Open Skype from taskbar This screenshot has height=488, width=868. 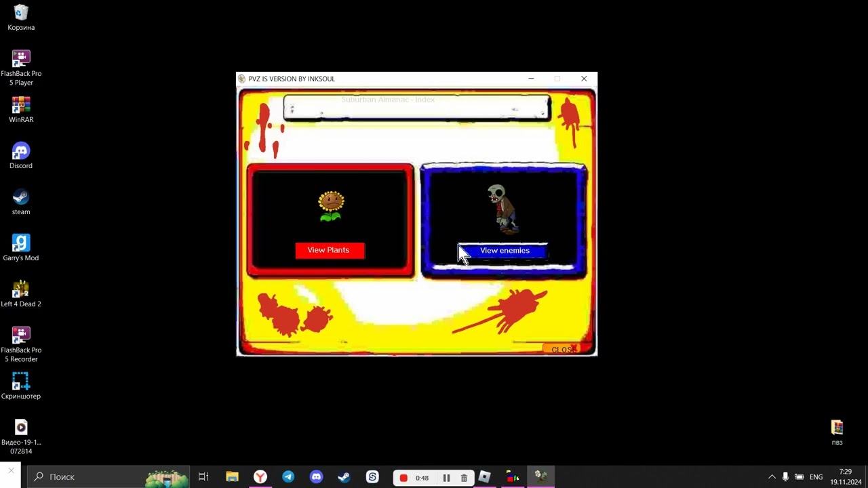point(372,477)
